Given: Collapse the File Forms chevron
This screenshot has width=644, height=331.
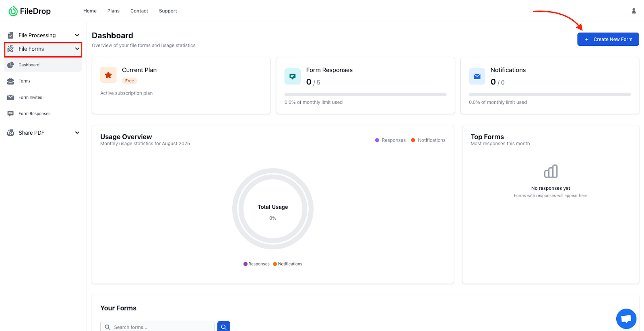Looking at the screenshot, I should click(x=77, y=49).
